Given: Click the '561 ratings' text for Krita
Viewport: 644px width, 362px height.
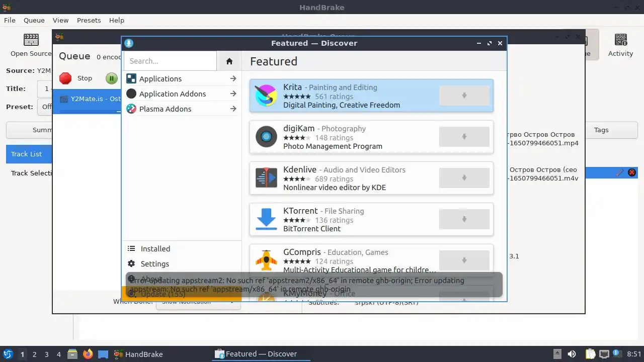Looking at the screenshot, I should coord(334,97).
